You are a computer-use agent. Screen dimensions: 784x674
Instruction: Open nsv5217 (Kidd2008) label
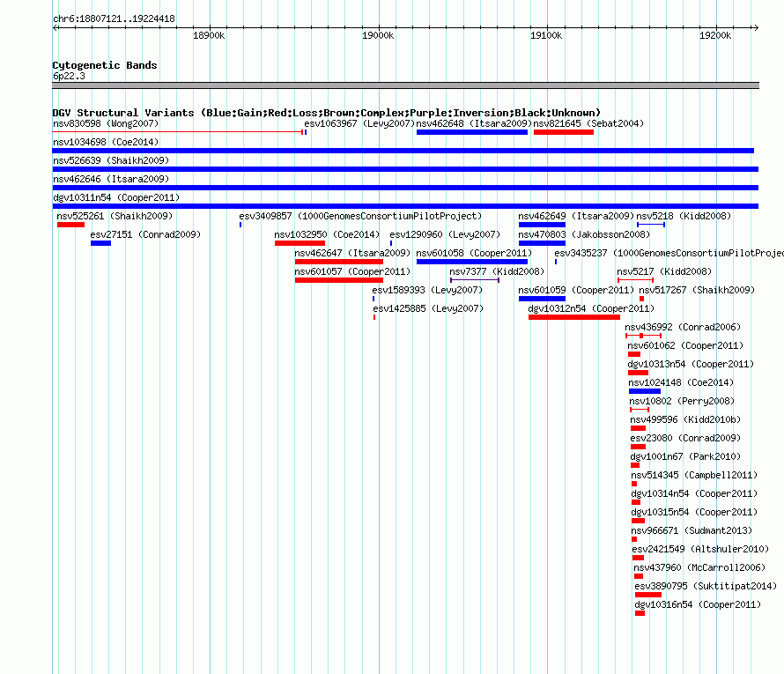tap(664, 271)
